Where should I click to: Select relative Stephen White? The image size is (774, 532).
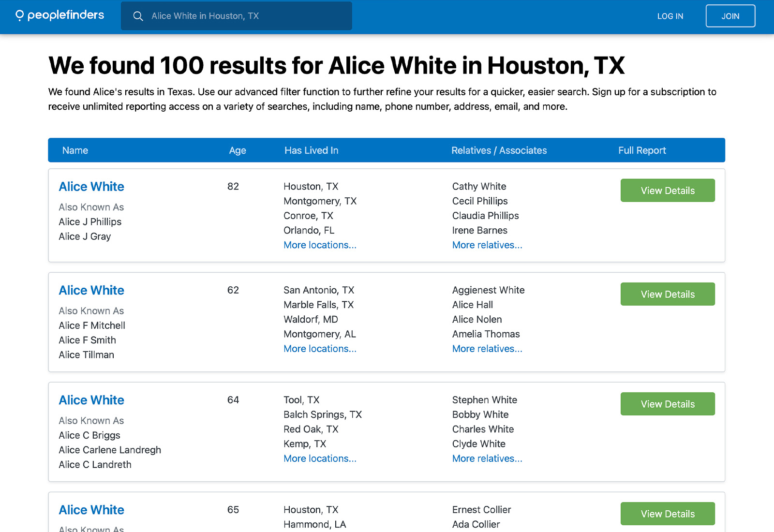[x=484, y=400]
